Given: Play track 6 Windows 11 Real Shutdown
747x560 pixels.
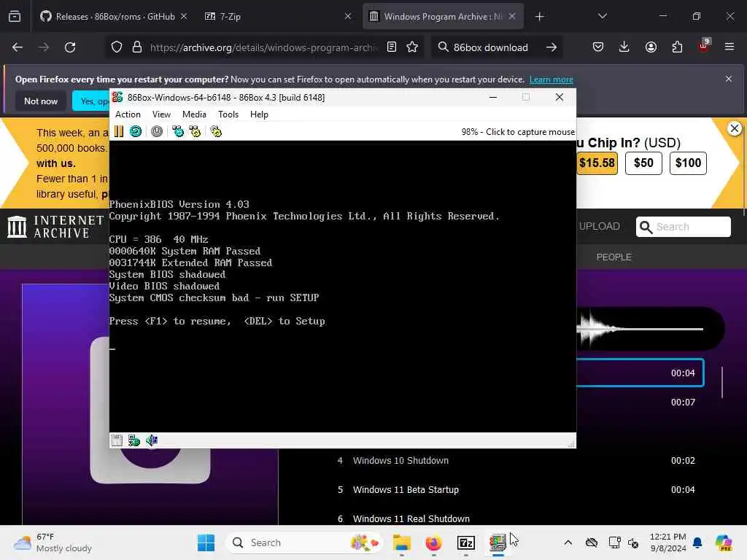Looking at the screenshot, I should 516,518.
